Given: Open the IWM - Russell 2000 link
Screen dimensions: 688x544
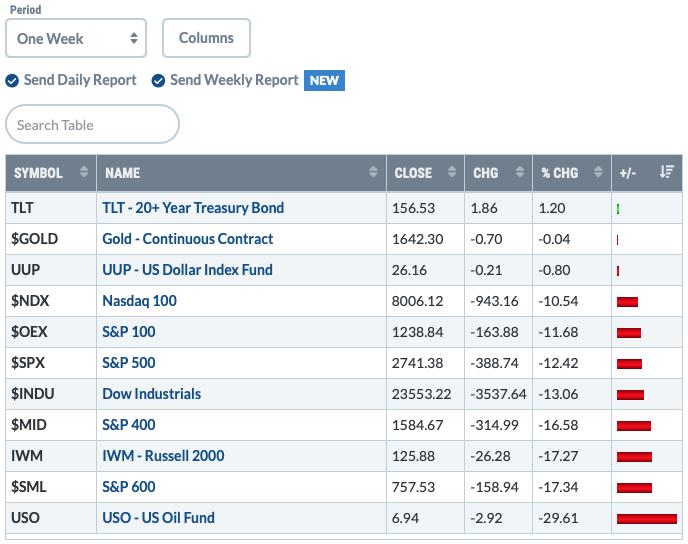Looking at the screenshot, I should click(x=163, y=456).
